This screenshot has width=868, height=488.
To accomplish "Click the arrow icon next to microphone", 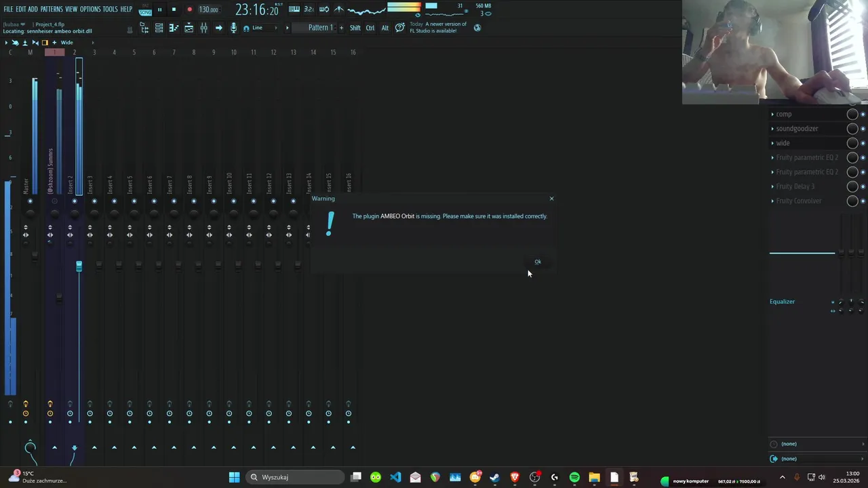I will [x=218, y=28].
